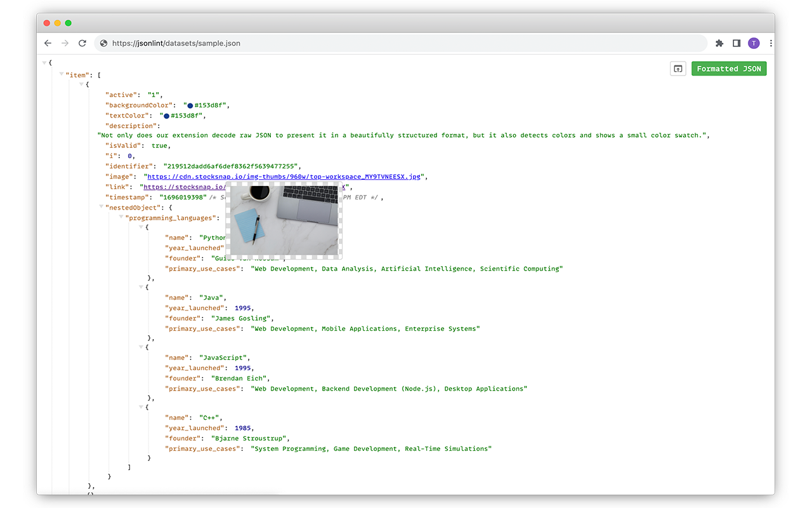Click the purple profile avatar T

pyautogui.click(x=754, y=43)
